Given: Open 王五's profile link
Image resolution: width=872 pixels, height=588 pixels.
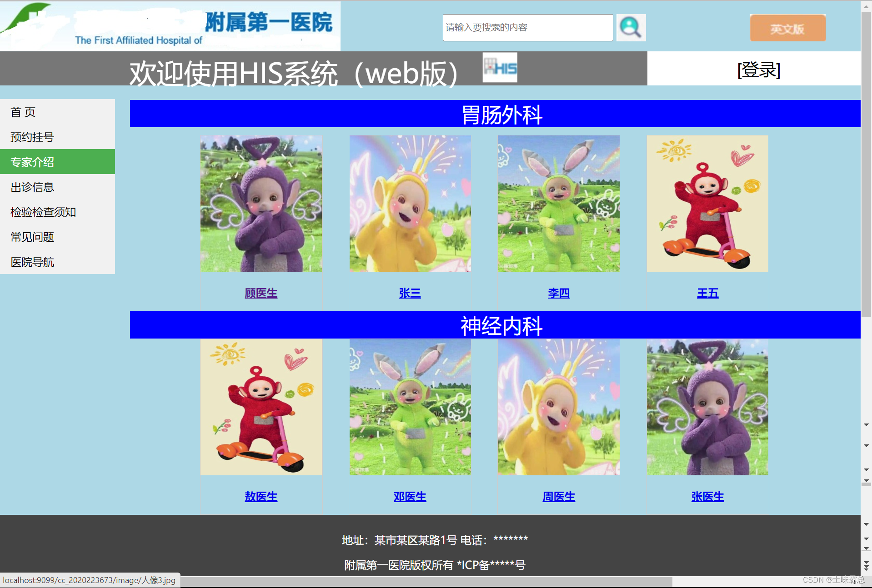Looking at the screenshot, I should coord(707,293).
